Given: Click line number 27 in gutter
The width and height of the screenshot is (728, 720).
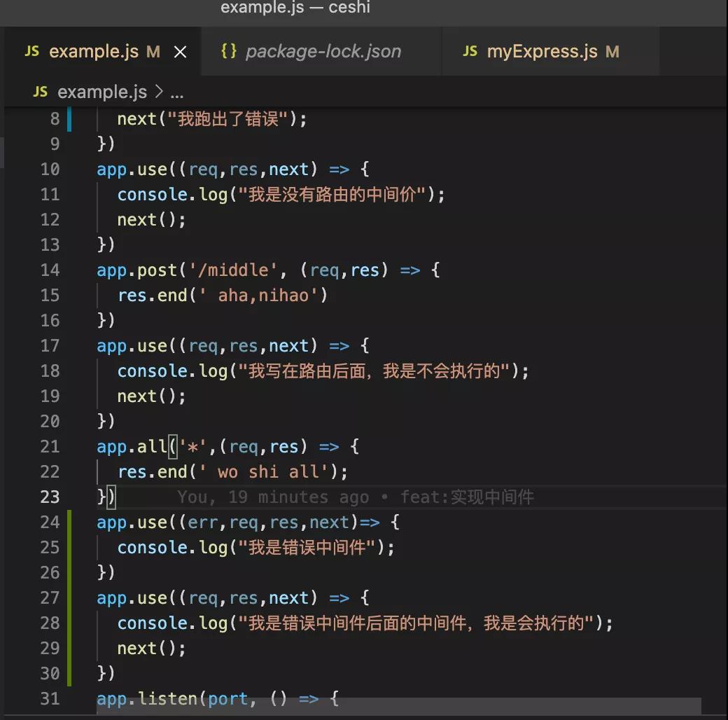Looking at the screenshot, I should pos(50,598).
